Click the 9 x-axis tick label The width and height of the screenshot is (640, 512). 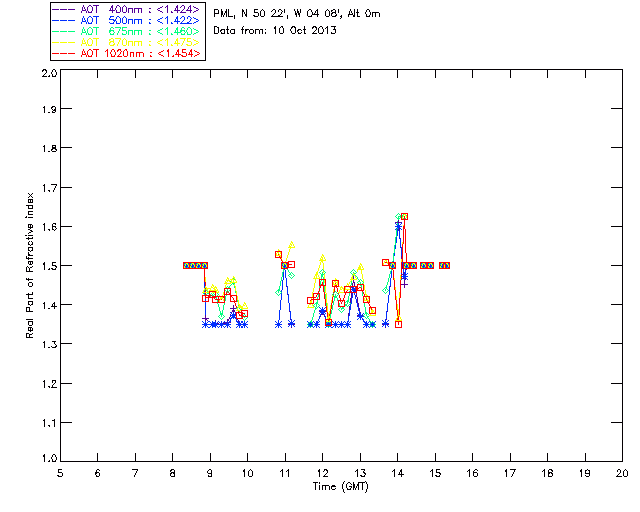click(x=210, y=474)
